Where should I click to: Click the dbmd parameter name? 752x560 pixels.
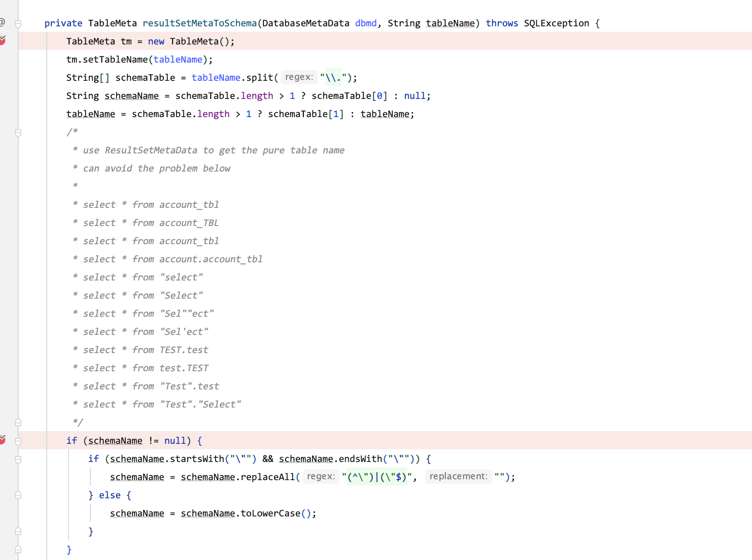[366, 23]
